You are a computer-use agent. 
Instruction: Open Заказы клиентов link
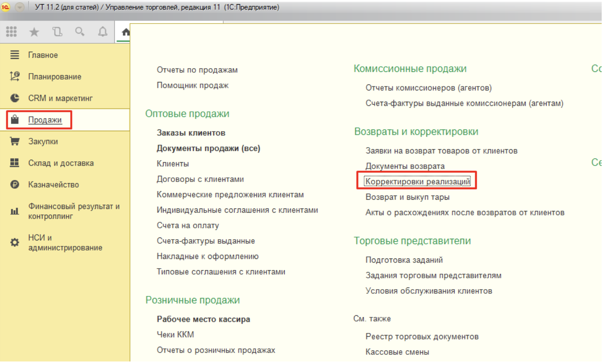[191, 133]
